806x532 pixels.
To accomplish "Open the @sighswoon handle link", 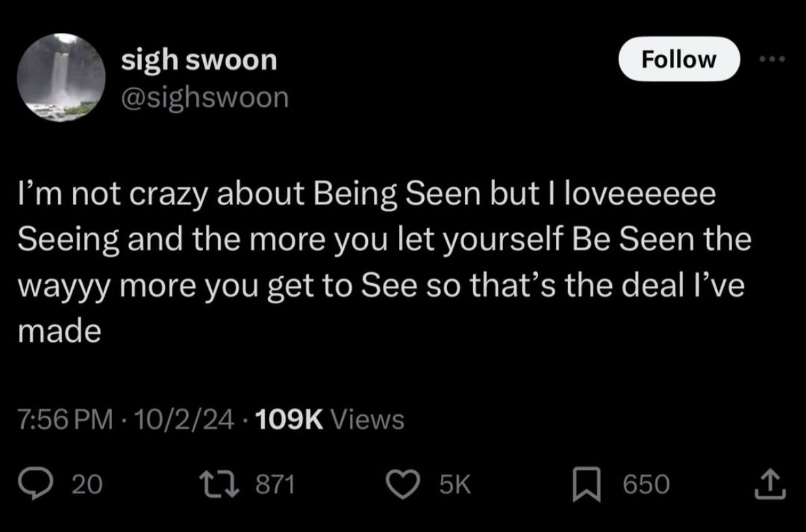I will point(204,97).
